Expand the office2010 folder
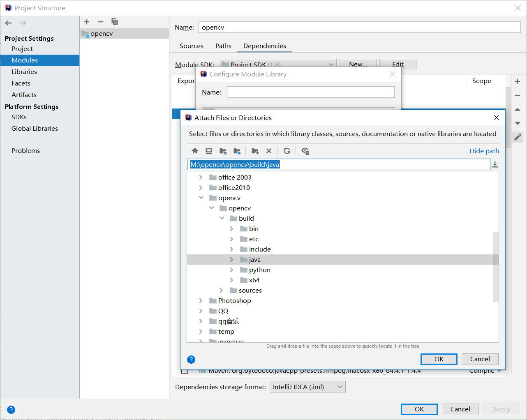 (201, 187)
